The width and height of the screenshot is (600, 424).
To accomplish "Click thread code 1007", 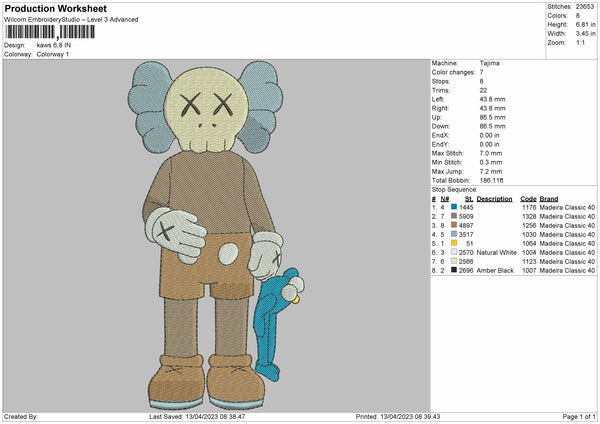I will tap(529, 270).
